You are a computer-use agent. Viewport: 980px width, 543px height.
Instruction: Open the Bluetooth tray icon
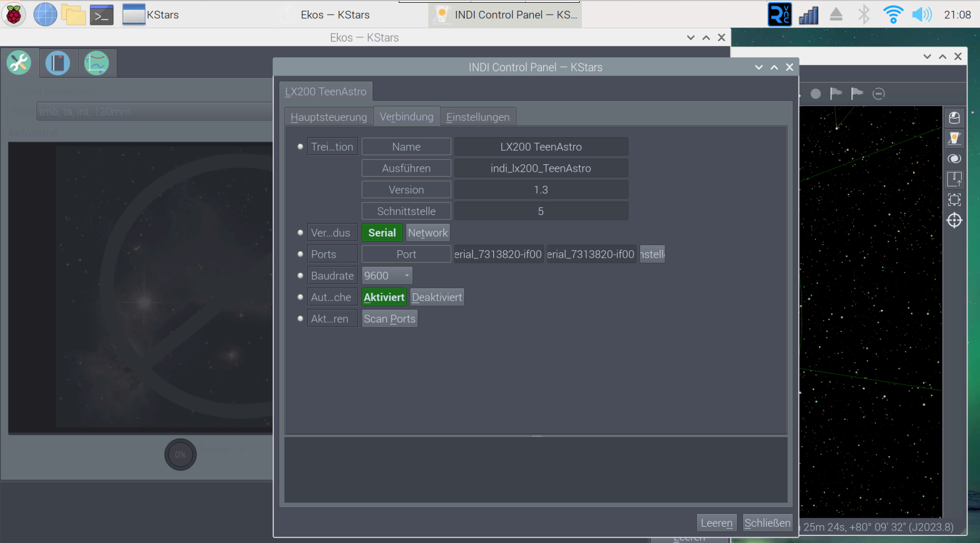(x=864, y=15)
